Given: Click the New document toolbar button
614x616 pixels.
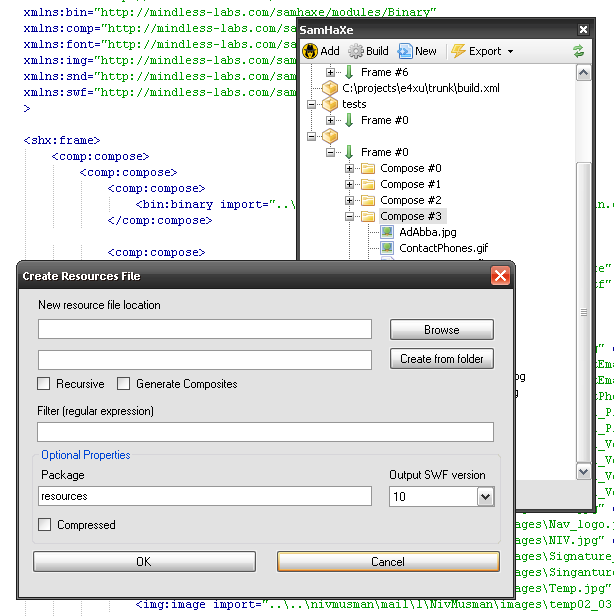Looking at the screenshot, I should [x=417, y=51].
